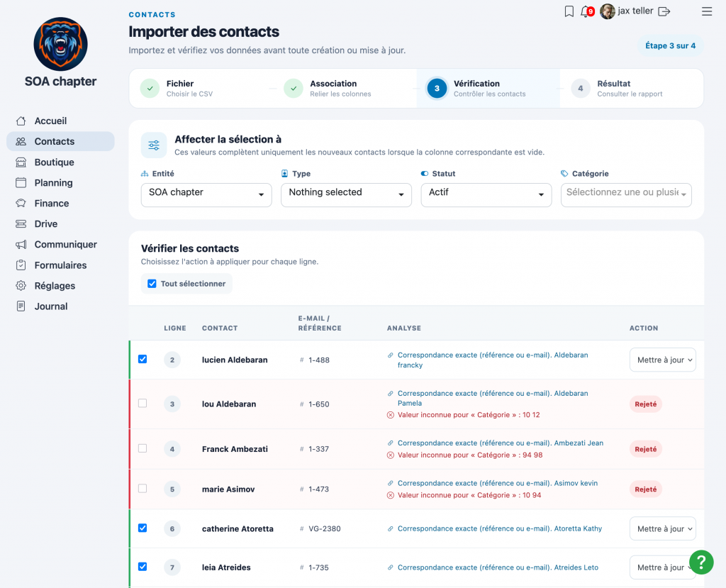
Task: Click the Rejeté badge for lou Aldebaran
Action: click(x=645, y=404)
